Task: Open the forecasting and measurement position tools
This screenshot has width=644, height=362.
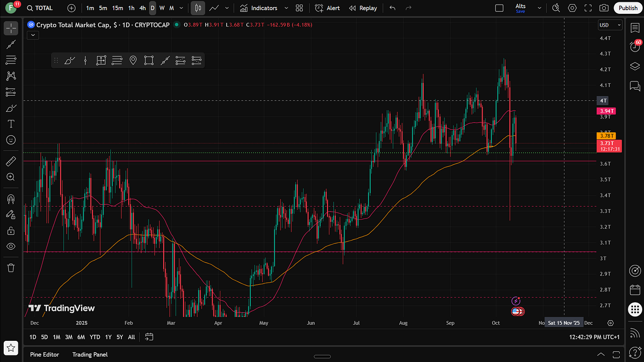Action: 11,92
